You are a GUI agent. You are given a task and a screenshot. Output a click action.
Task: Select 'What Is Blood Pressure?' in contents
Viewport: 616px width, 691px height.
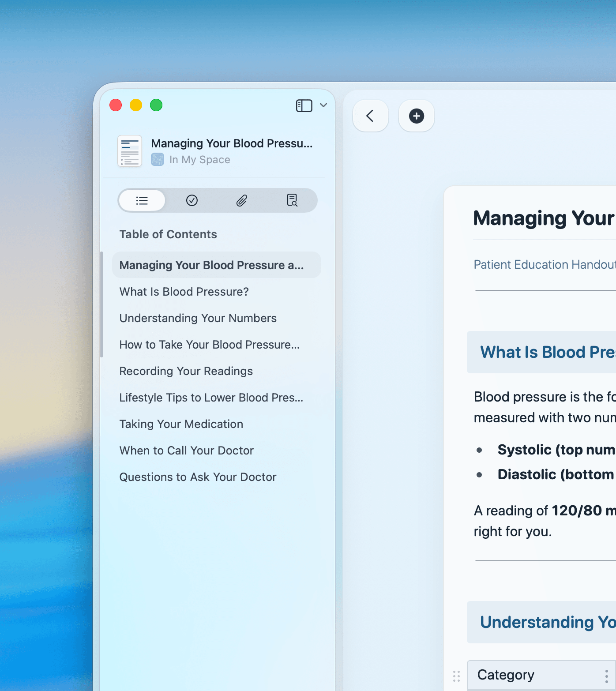(x=184, y=292)
